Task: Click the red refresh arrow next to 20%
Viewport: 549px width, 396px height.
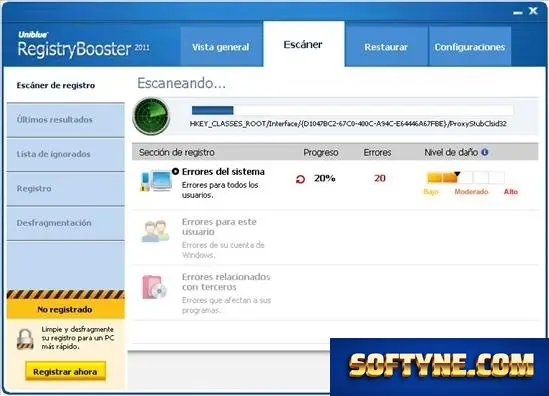Action: point(300,179)
